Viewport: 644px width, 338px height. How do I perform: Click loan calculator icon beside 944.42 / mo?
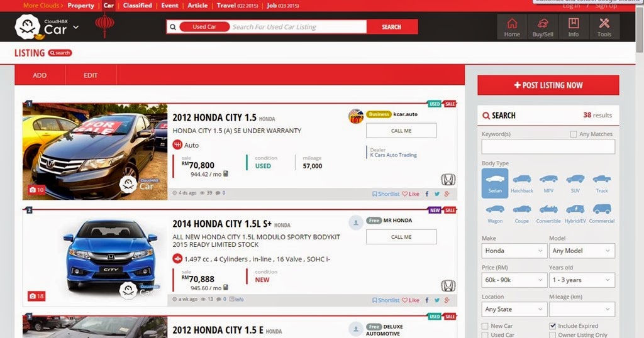point(226,174)
